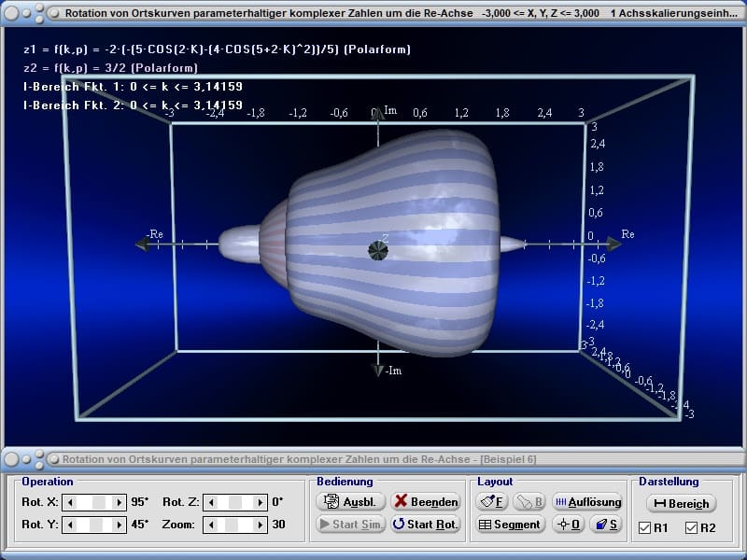Click the 3D window title bar text
The width and height of the screenshot is (747, 560).
402,13
